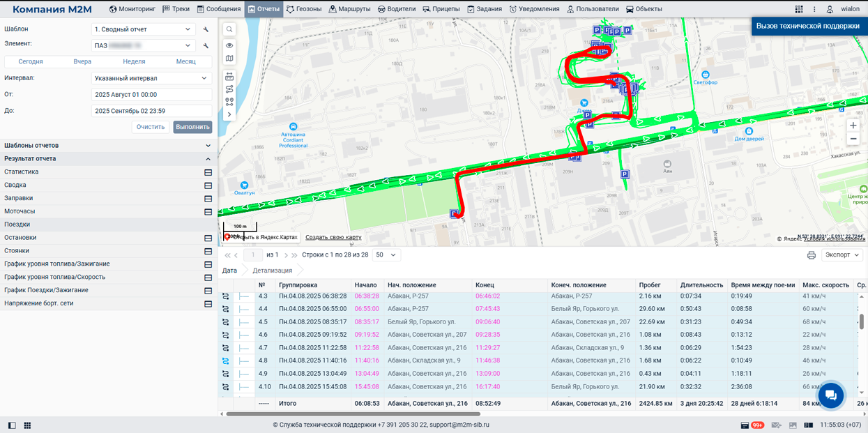Open the support chat bubble icon
This screenshot has height=433, width=868.
pos(831,395)
